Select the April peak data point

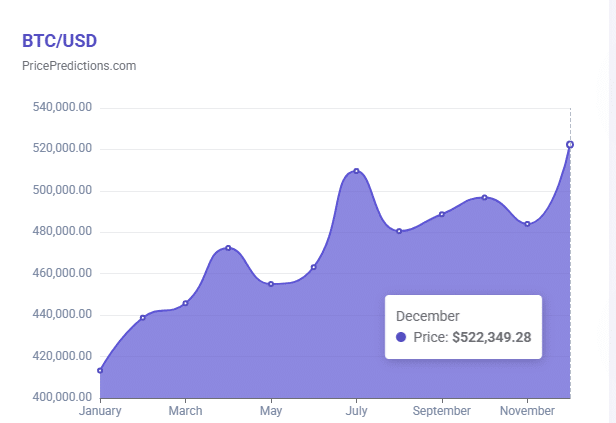coord(228,248)
